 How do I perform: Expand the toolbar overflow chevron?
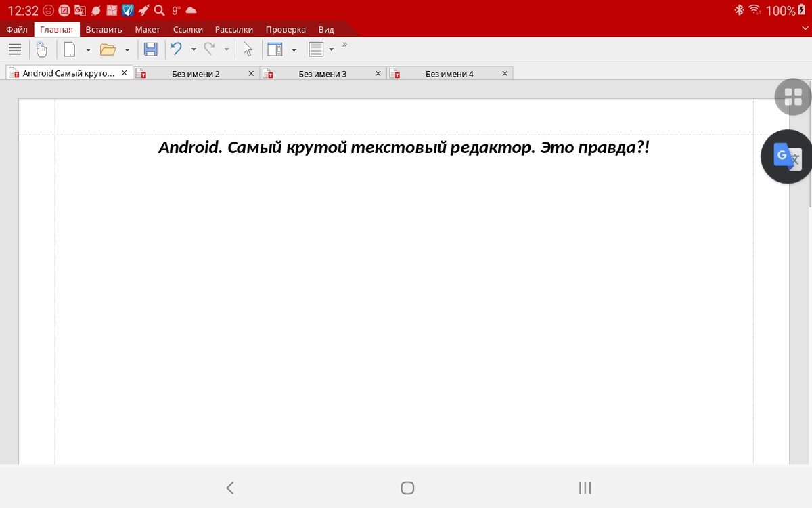(x=344, y=46)
